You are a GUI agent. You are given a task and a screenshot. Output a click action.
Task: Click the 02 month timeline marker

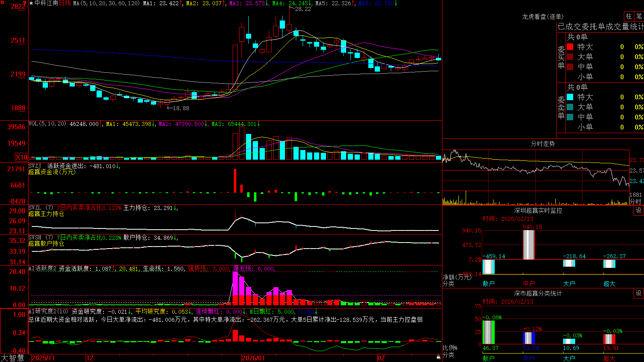381,358
